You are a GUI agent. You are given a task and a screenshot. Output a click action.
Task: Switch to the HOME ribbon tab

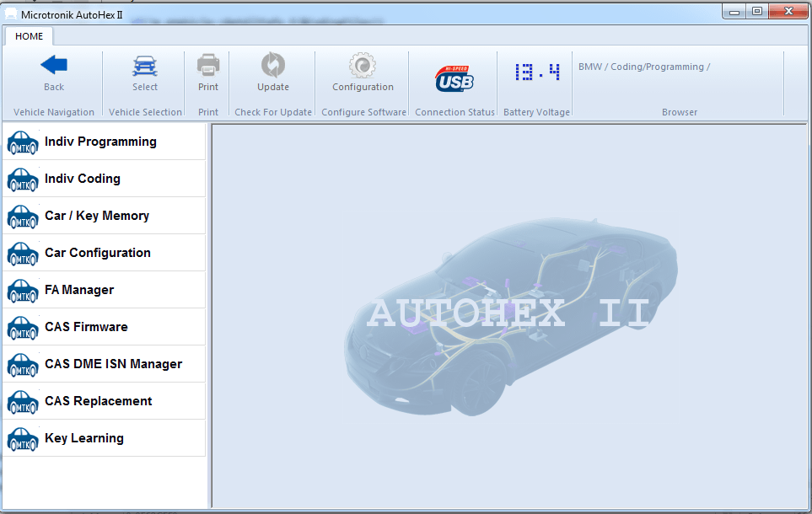pyautogui.click(x=29, y=36)
